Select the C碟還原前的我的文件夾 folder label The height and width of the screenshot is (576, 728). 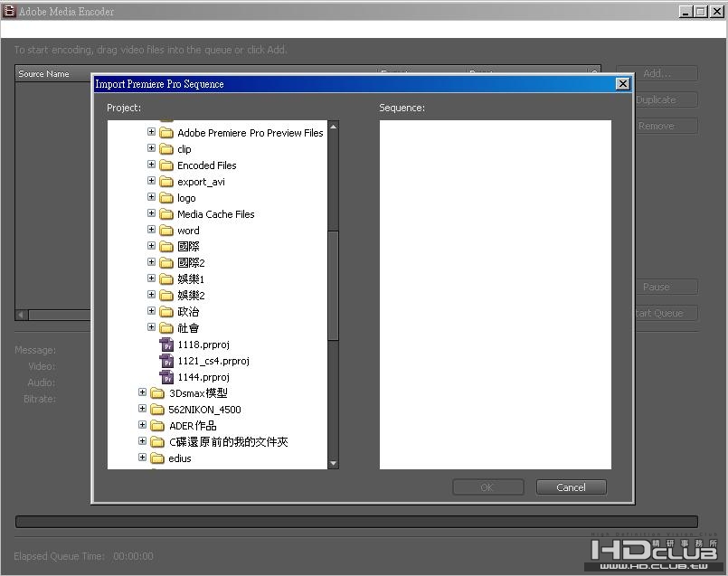pos(229,442)
